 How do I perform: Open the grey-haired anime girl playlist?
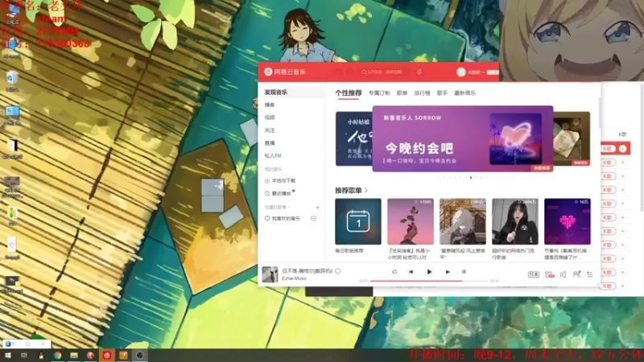[462, 222]
